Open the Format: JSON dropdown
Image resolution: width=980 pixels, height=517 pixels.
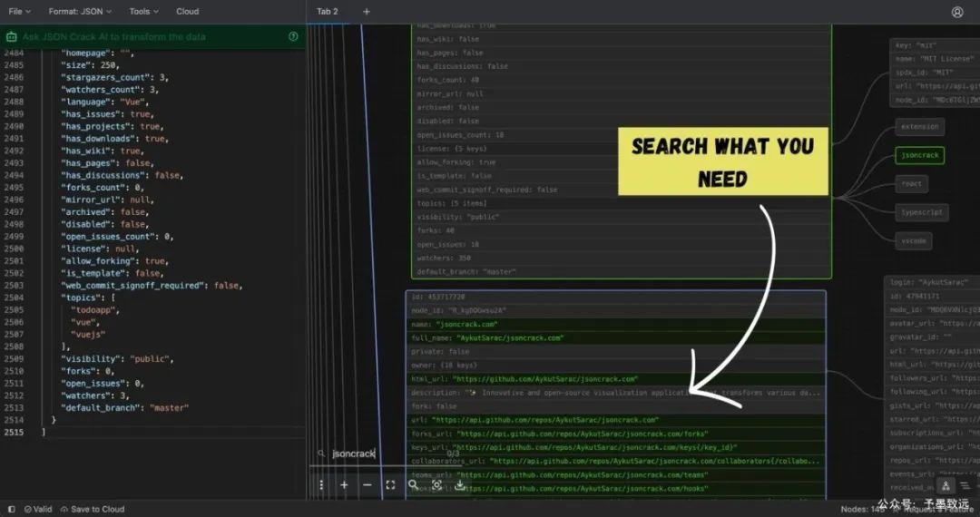coord(80,11)
